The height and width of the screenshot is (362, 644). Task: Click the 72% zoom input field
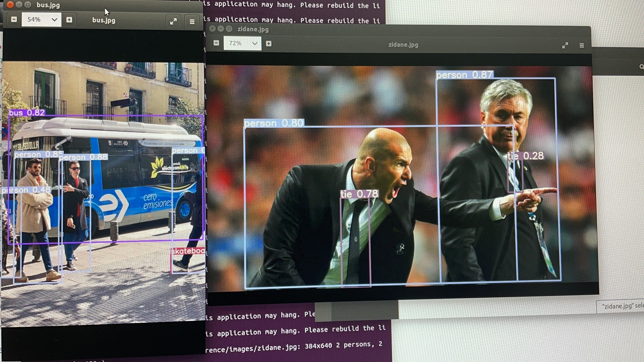pos(235,44)
